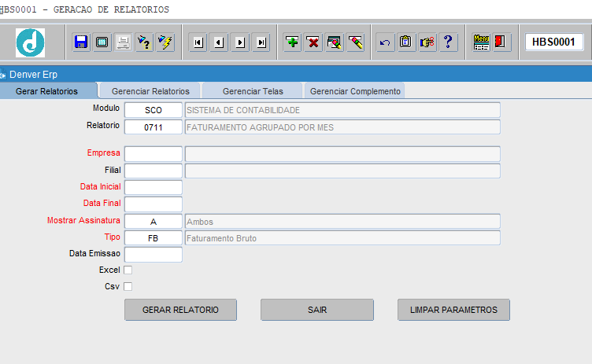592x364 pixels.
Task: Go to last record
Action: (x=261, y=42)
